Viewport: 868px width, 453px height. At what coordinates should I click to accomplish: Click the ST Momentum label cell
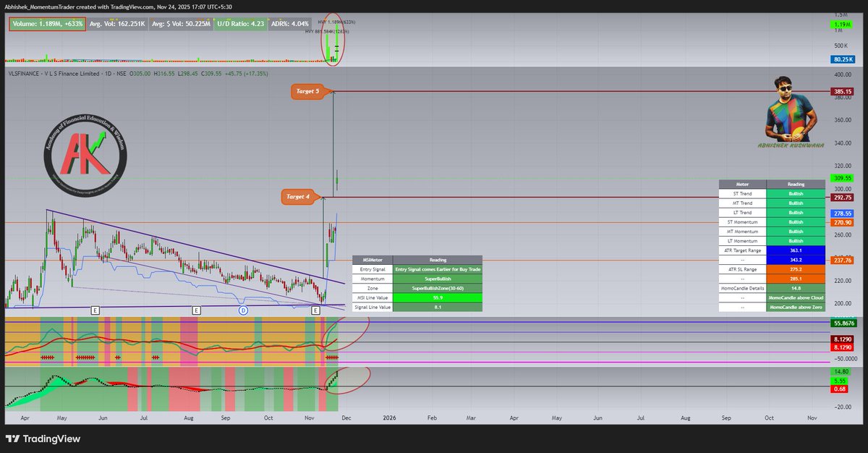click(743, 222)
